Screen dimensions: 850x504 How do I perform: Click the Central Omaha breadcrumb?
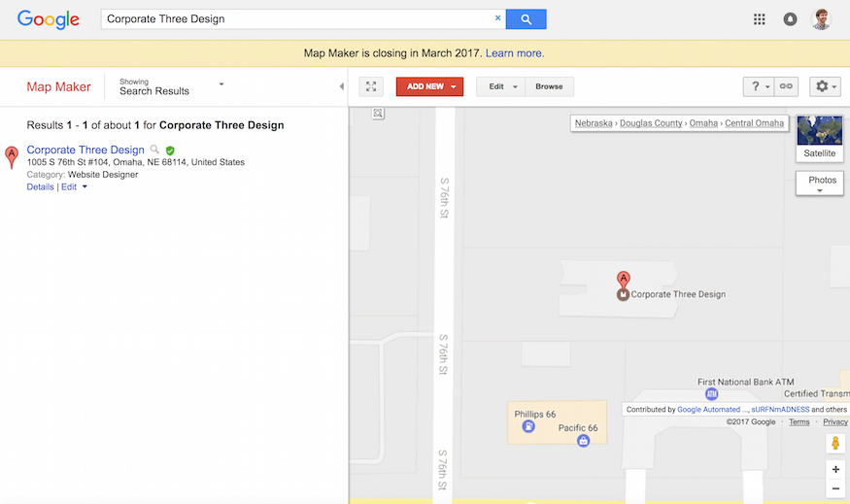(x=755, y=123)
